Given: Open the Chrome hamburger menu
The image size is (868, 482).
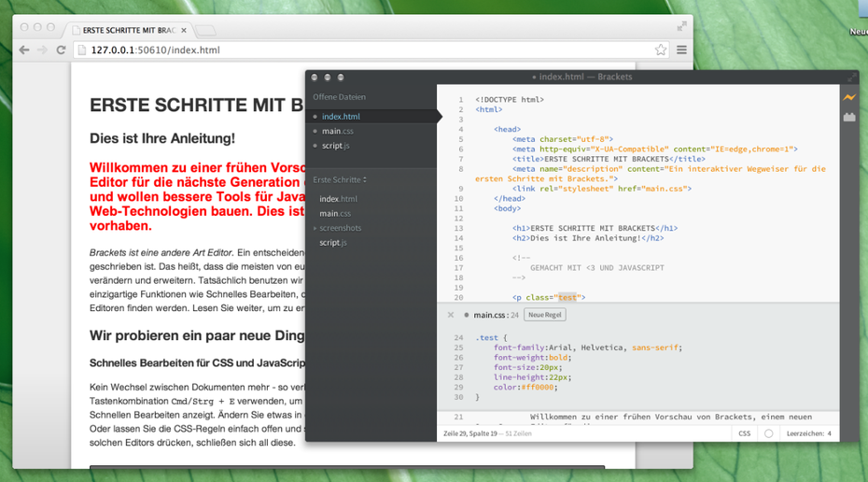Looking at the screenshot, I should coord(681,50).
